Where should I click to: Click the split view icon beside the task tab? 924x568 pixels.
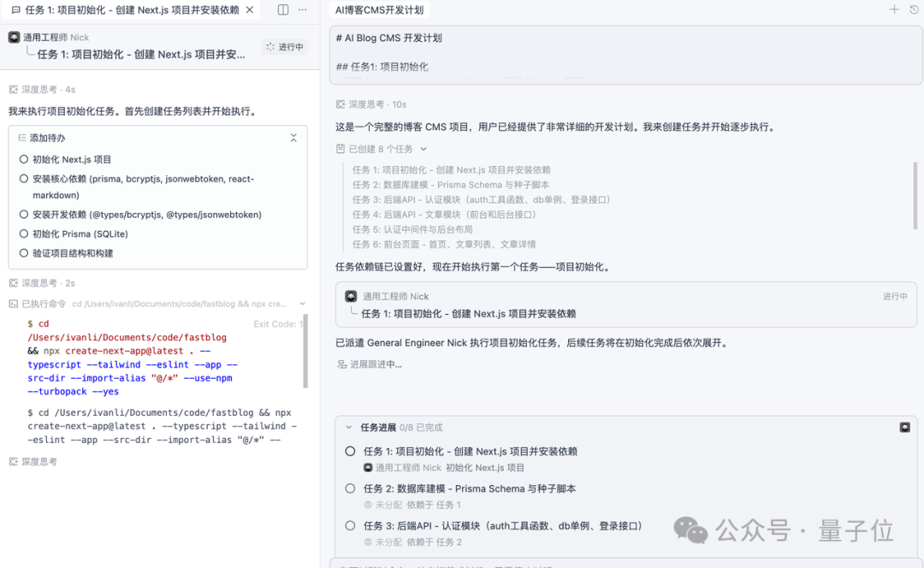coord(282,9)
